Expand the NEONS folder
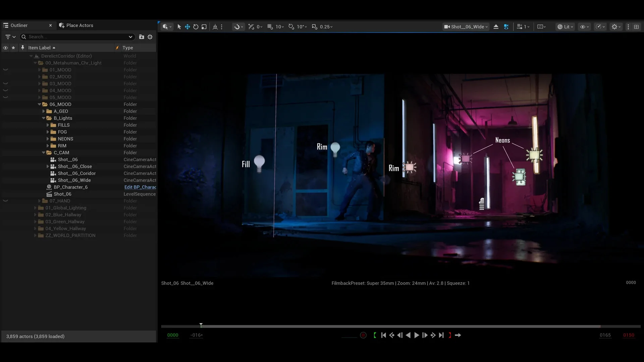Image resolution: width=644 pixels, height=362 pixels. click(x=48, y=139)
